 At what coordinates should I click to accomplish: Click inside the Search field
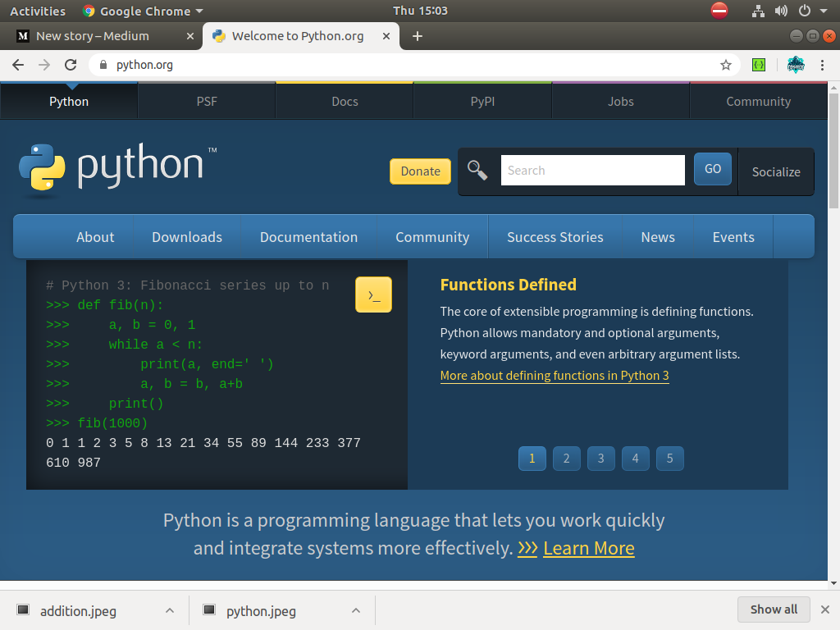coord(592,170)
